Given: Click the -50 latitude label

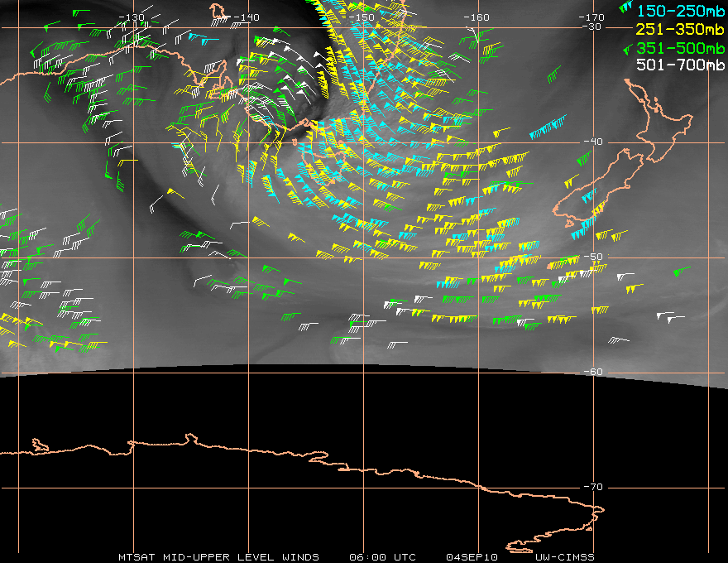Looking at the screenshot, I should (x=593, y=257).
